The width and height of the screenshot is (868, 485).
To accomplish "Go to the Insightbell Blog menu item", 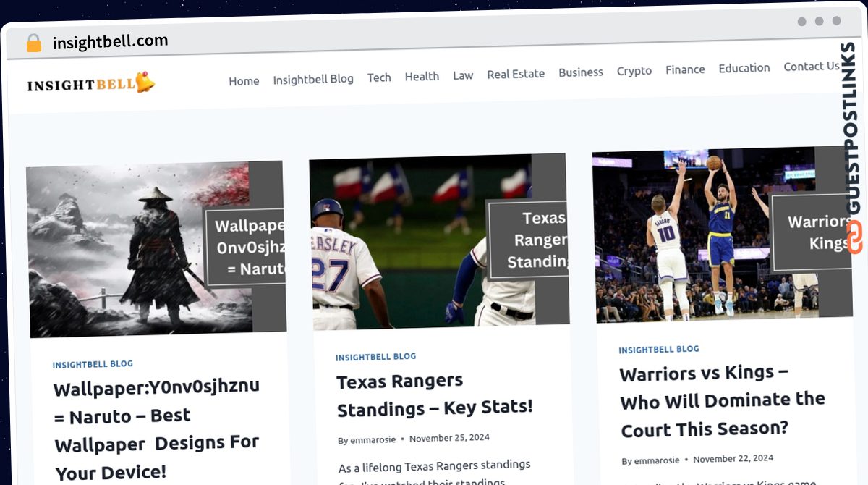I will (x=313, y=79).
